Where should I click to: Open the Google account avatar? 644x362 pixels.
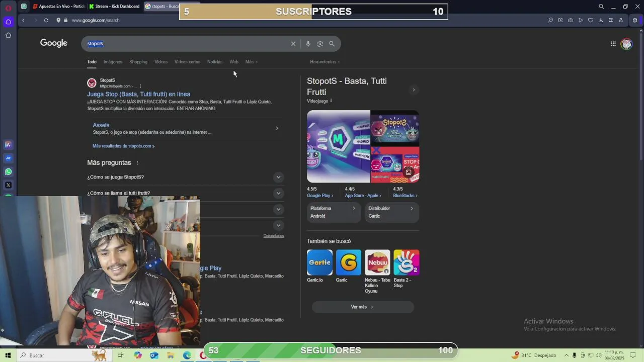coord(626,44)
